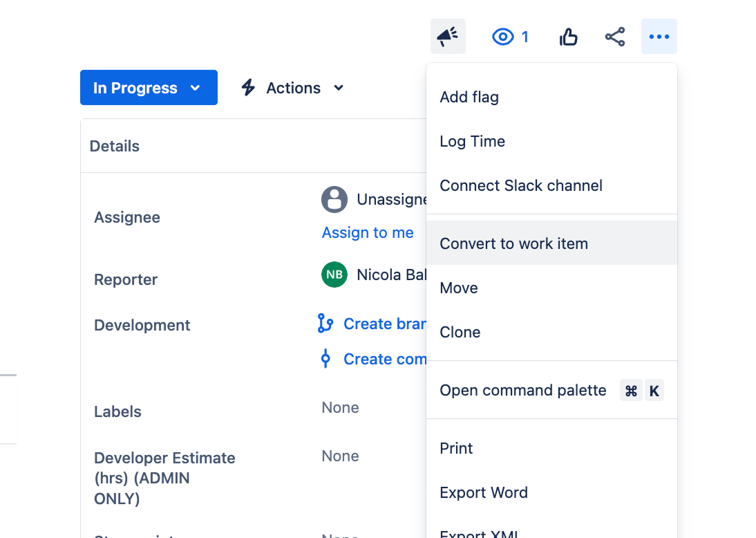Collapse the Details panel header
This screenshot has height=538, width=756.
114,146
